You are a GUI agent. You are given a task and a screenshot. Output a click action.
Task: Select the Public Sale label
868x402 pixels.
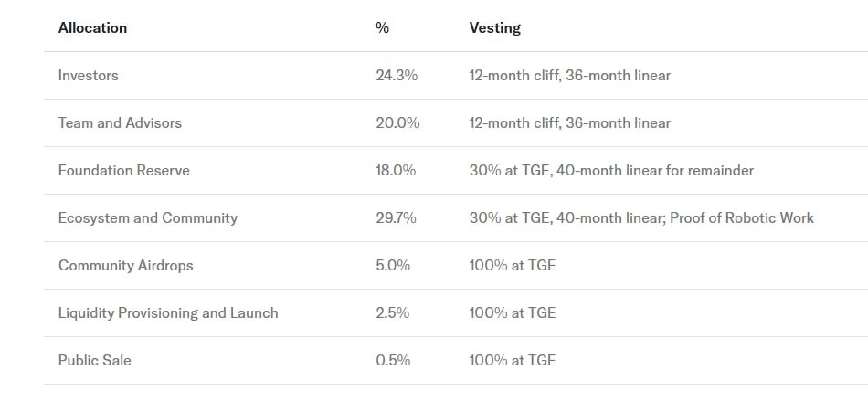(94, 360)
